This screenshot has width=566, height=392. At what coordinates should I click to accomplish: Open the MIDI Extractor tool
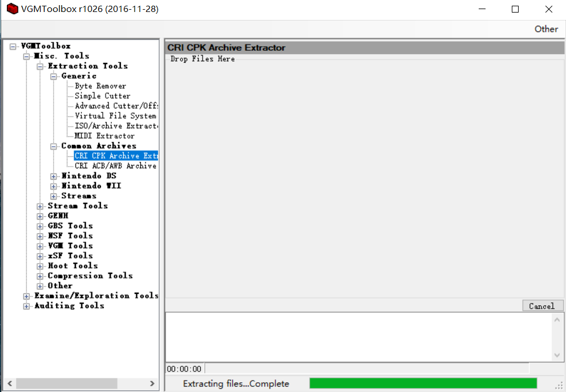pyautogui.click(x=104, y=136)
